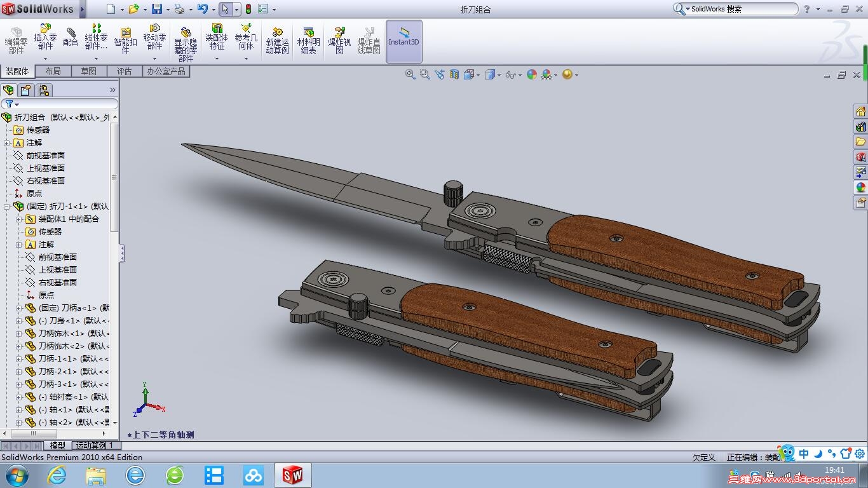Image resolution: width=868 pixels, height=488 pixels.
Task: Click the 爆炸视图 exploded view tool
Action: click(x=339, y=40)
